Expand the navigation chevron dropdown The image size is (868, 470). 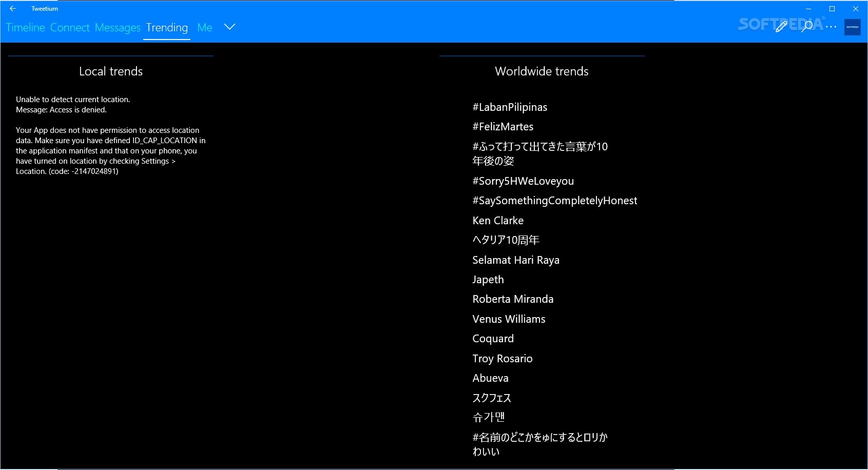tap(229, 27)
